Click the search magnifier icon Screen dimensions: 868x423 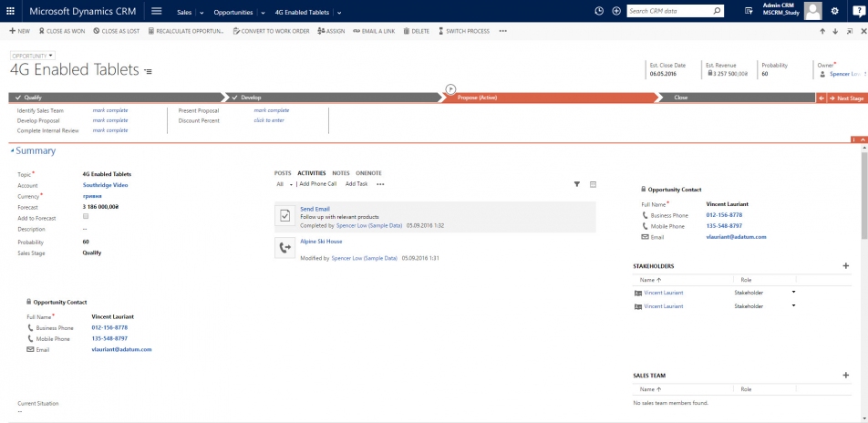click(717, 11)
